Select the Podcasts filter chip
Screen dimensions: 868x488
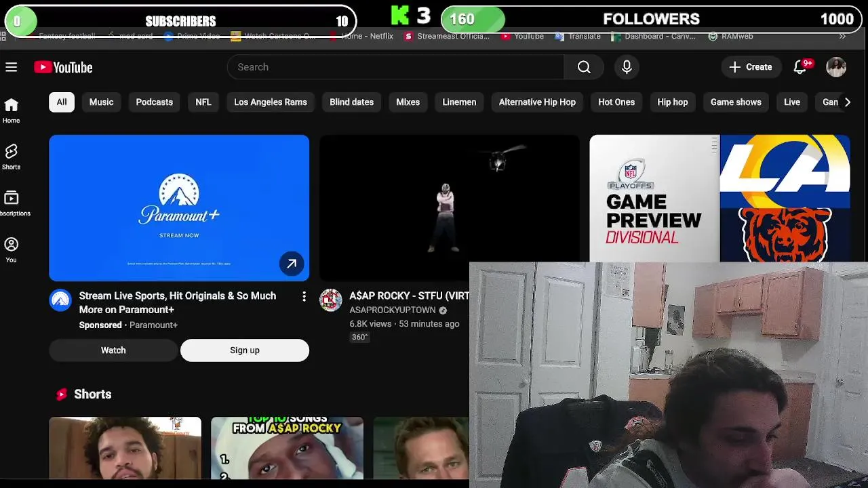tap(155, 102)
